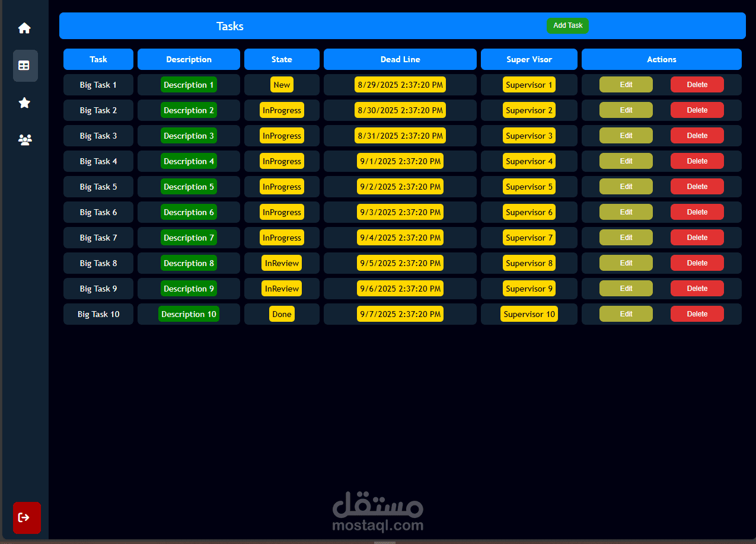756x544 pixels.
Task: Click the Description 7 badge
Action: tap(189, 238)
